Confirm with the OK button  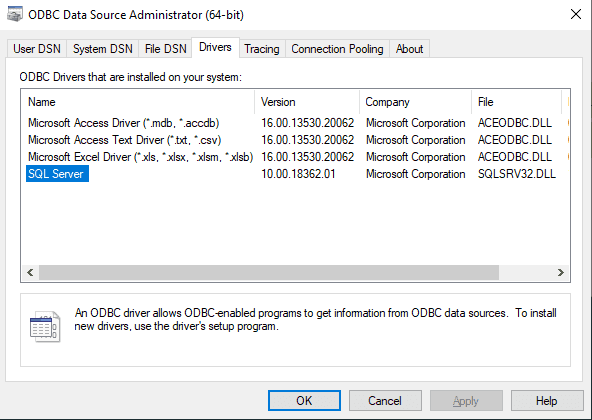click(x=304, y=401)
